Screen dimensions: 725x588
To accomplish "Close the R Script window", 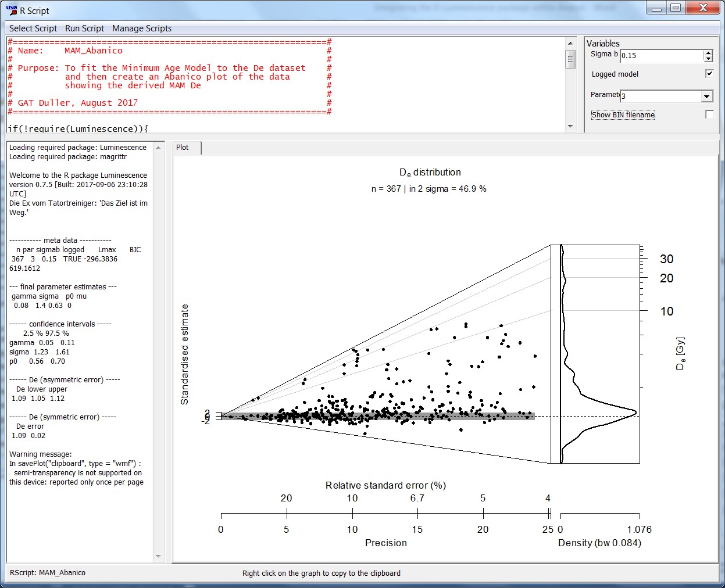I will pyautogui.click(x=703, y=9).
